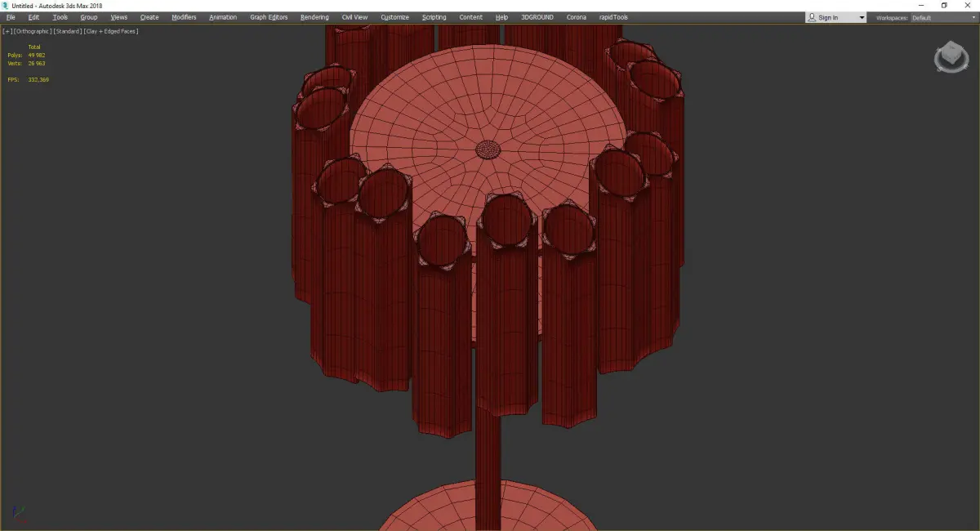Close the 3ds Max window
This screenshot has width=980, height=531.
coord(968,6)
